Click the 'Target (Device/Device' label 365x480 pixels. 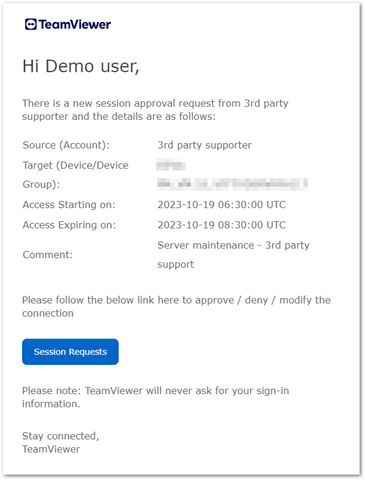pyautogui.click(x=75, y=165)
